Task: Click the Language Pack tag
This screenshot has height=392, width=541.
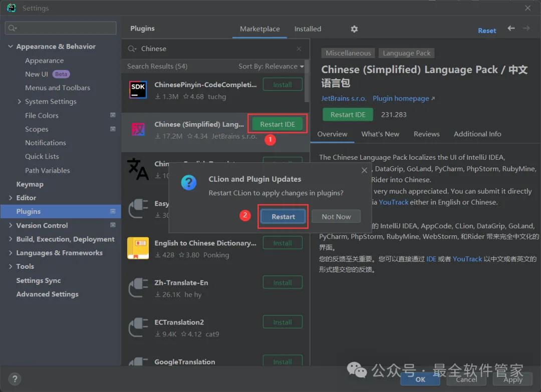Action: pyautogui.click(x=406, y=53)
